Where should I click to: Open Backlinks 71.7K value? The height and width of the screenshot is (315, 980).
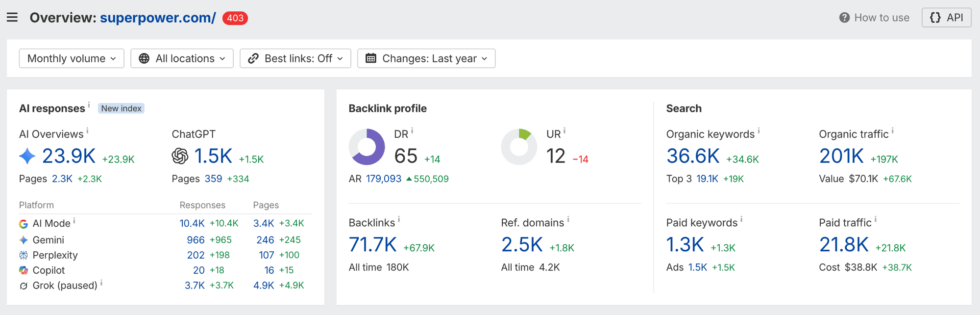pyautogui.click(x=373, y=245)
